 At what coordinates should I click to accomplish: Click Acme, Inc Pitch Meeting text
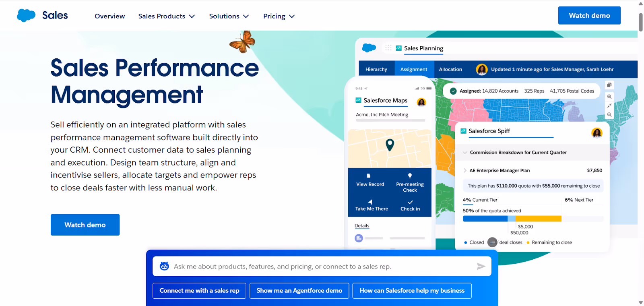[382, 114]
